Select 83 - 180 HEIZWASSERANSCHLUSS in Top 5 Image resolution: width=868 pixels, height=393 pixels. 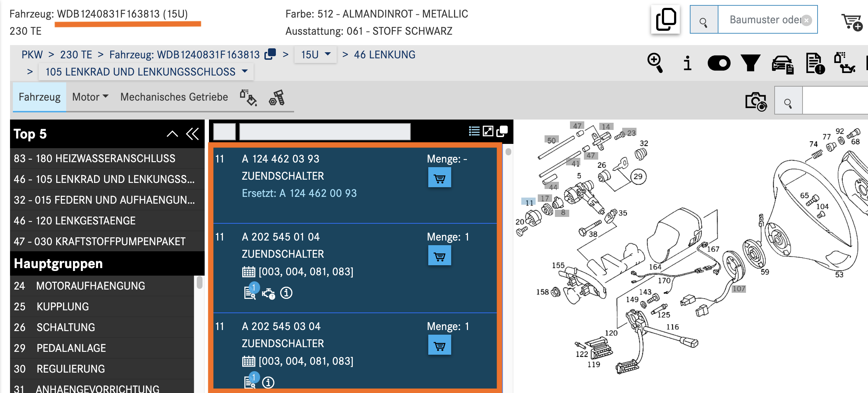coord(107,158)
